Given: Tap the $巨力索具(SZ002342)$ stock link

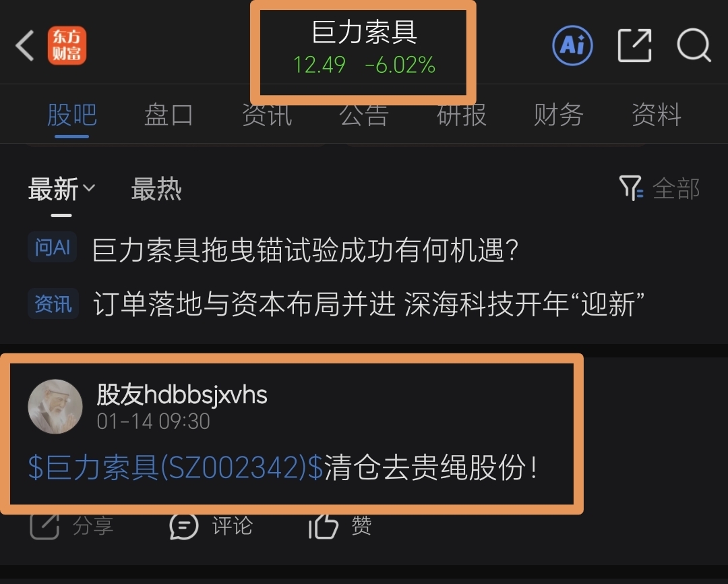Looking at the screenshot, I should point(175,467).
